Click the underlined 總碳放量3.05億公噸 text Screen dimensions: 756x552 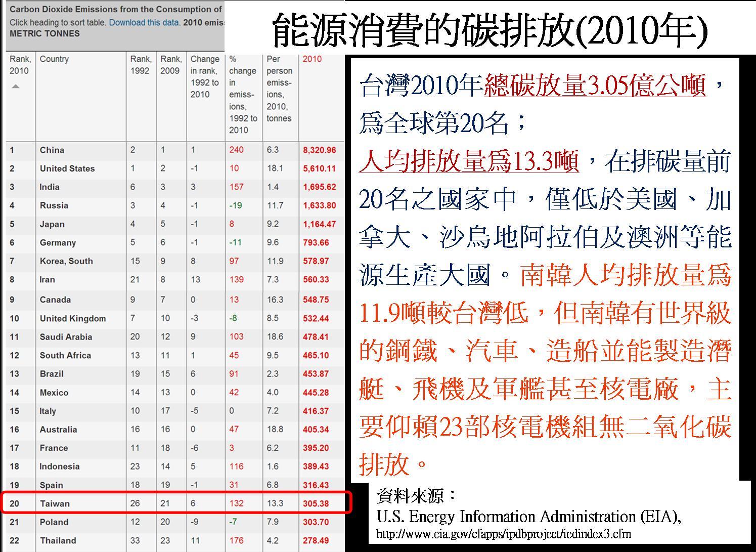[595, 86]
